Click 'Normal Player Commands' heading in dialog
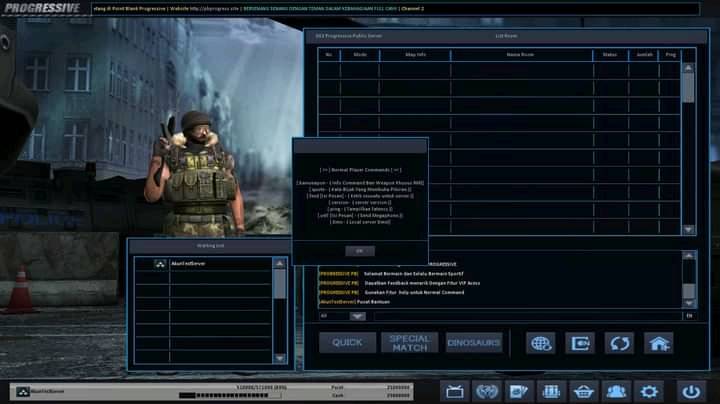The width and height of the screenshot is (720, 404). (360, 170)
